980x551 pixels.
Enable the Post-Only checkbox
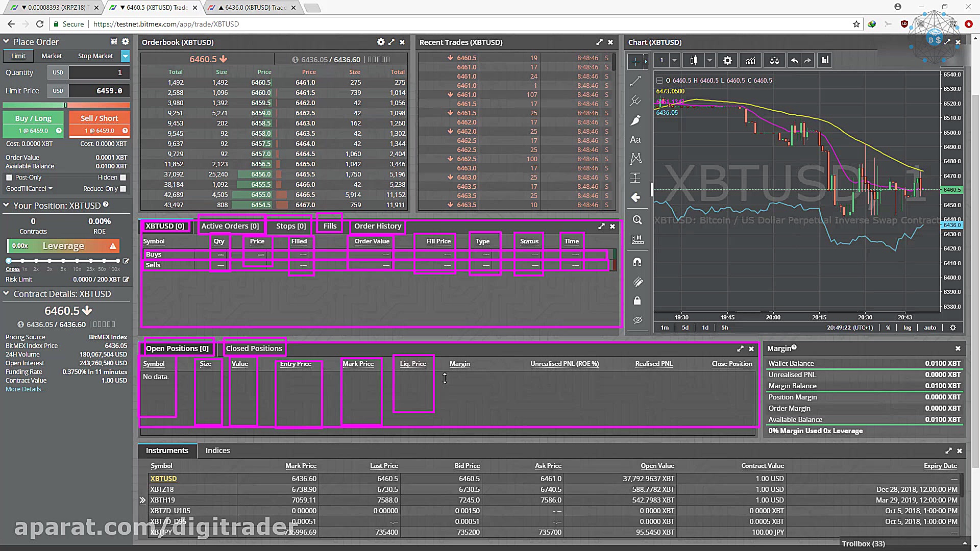tap(9, 178)
